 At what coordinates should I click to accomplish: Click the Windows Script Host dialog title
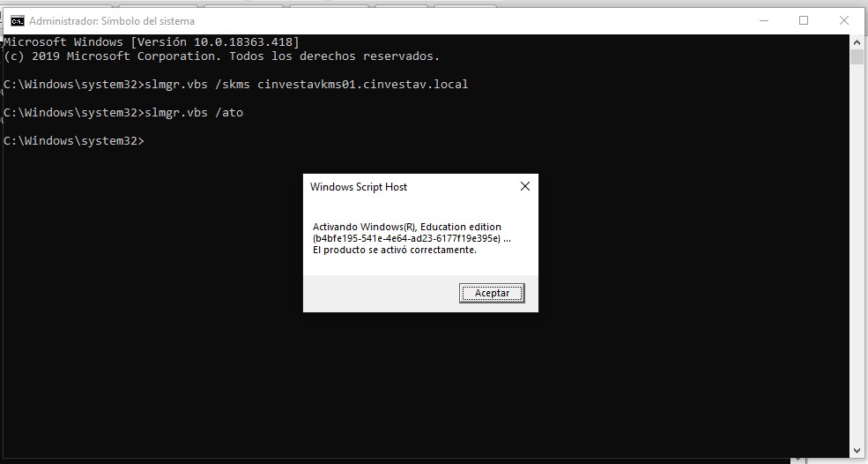point(359,187)
